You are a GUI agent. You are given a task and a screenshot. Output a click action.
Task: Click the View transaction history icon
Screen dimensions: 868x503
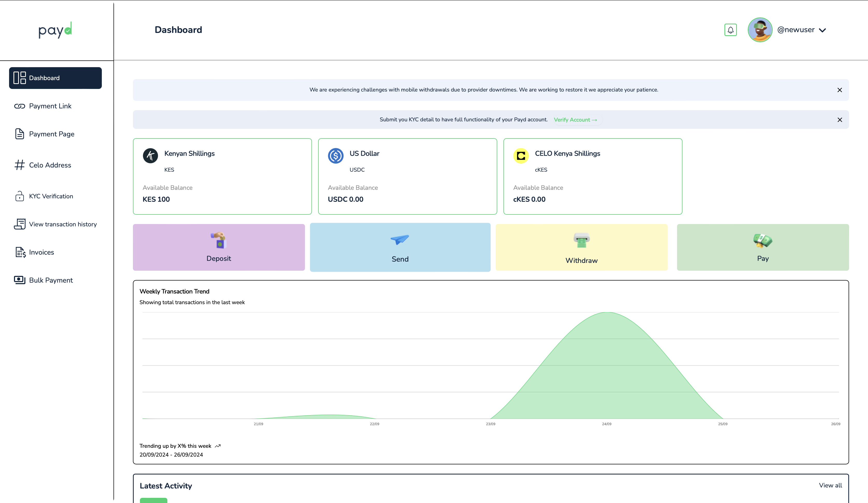coord(20,224)
